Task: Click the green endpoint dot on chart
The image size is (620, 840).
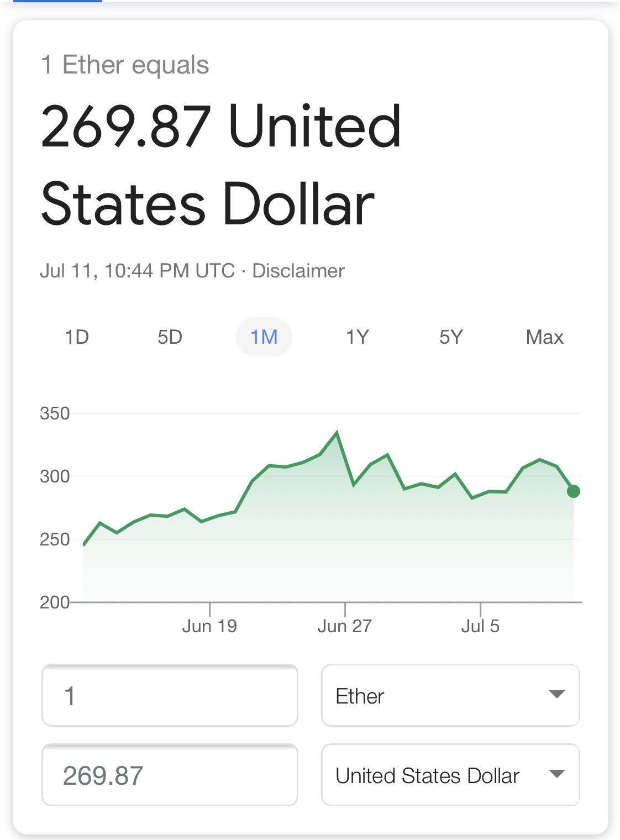Action: 574,491
